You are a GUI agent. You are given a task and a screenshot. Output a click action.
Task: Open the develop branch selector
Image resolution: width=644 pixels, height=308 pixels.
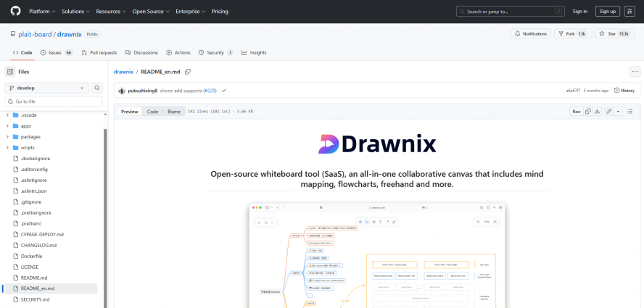[47, 88]
